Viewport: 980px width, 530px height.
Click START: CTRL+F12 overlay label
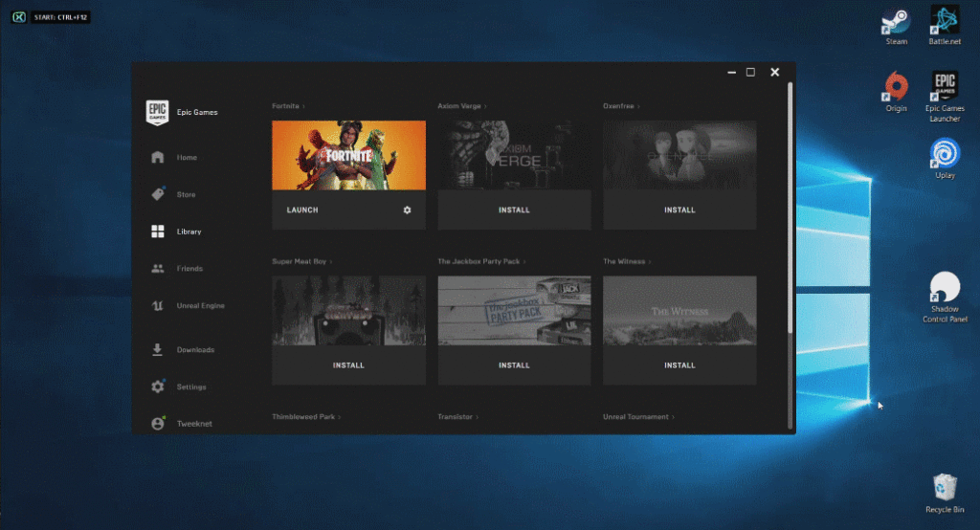60,17
